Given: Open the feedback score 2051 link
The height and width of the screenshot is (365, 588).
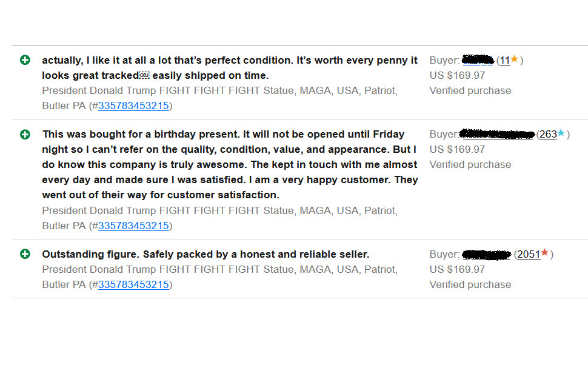Looking at the screenshot, I should tap(529, 254).
